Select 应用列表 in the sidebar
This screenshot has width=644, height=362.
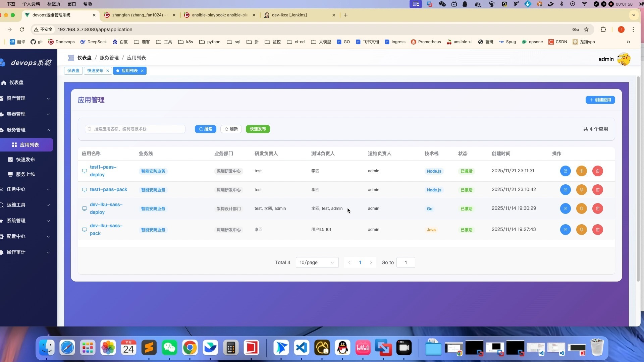point(26,145)
